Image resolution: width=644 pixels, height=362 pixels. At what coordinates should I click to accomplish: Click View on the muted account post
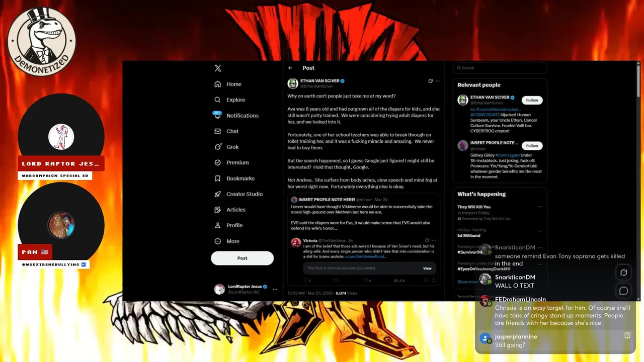tap(427, 268)
